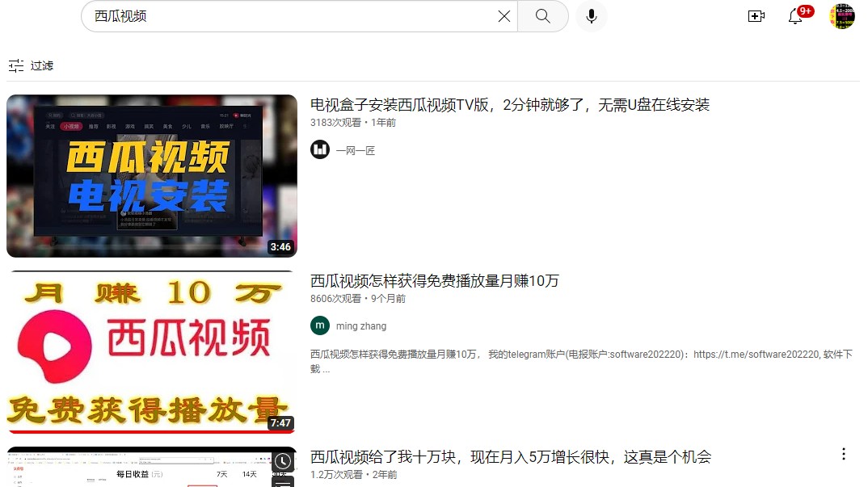
Task: Open the notifications bell
Action: 795,16
